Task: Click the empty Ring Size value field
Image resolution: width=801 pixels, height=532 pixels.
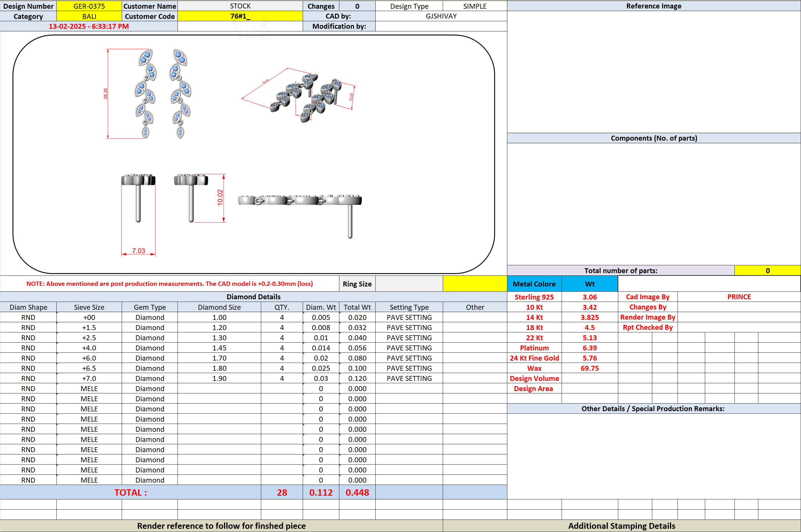Action: 409,284
